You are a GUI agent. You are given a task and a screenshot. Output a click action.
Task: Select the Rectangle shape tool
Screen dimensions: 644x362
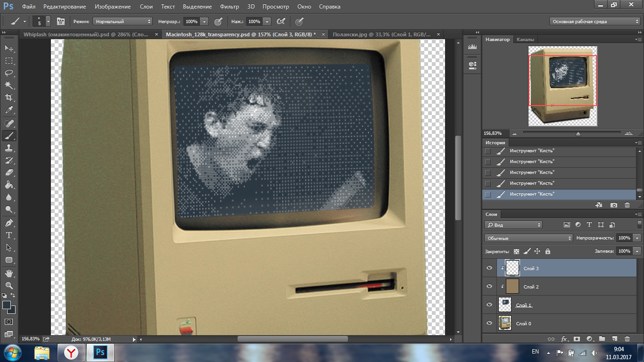pyautogui.click(x=9, y=260)
